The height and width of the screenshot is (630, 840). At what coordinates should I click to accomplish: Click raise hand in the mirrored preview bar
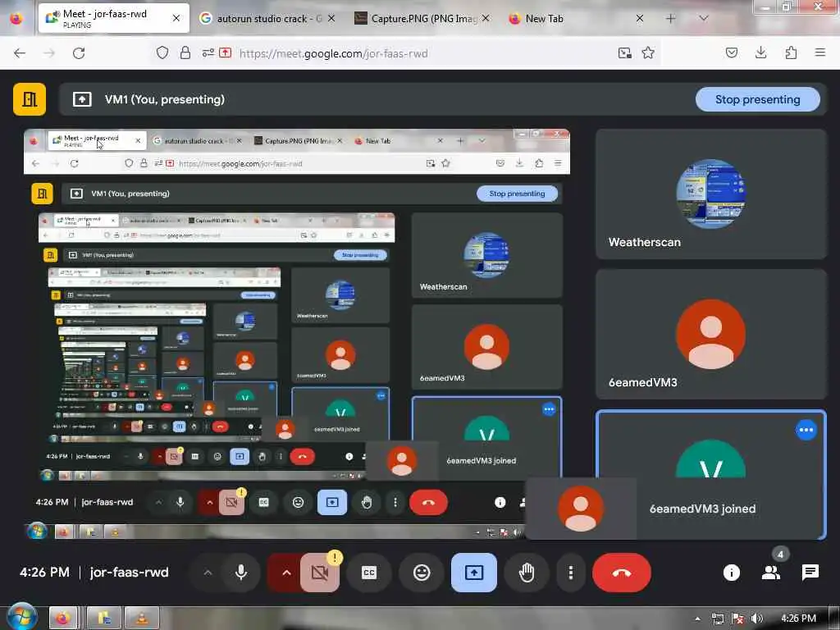(x=367, y=503)
